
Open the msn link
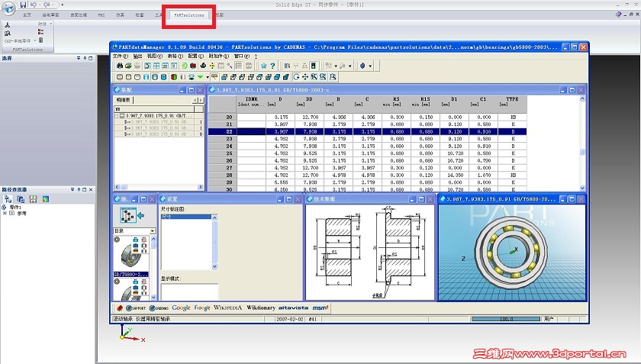click(x=320, y=308)
